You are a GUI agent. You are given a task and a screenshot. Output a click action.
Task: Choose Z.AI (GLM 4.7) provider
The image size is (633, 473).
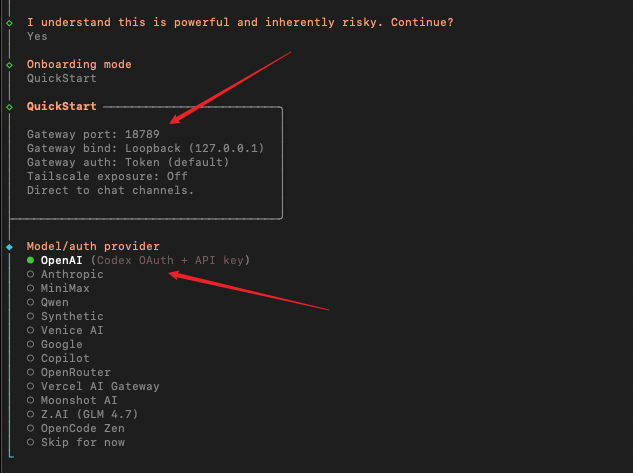pyautogui.click(x=82, y=414)
